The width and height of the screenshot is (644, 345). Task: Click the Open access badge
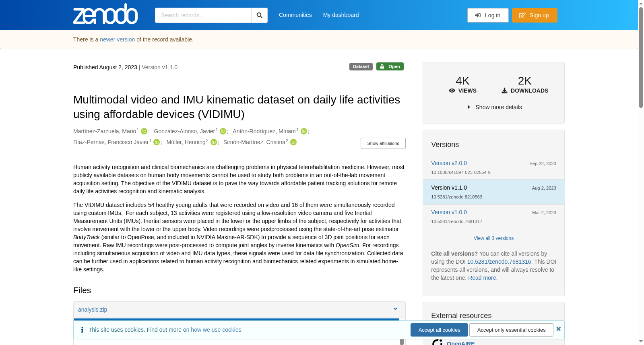[390, 66]
